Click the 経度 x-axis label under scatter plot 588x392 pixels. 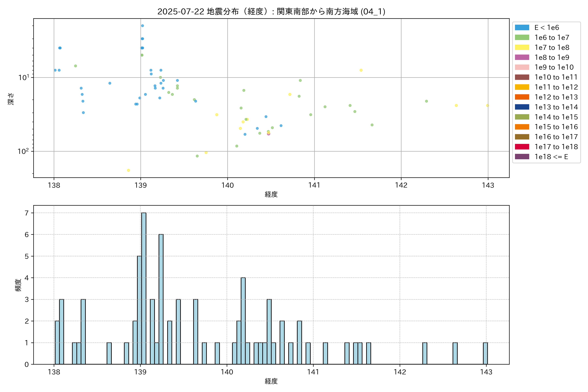pos(271,194)
